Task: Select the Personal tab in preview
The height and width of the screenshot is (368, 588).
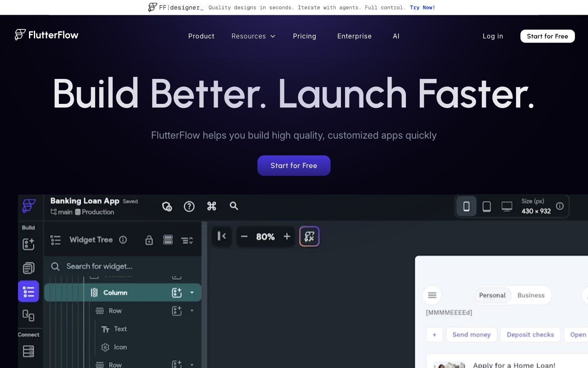Action: click(x=492, y=295)
